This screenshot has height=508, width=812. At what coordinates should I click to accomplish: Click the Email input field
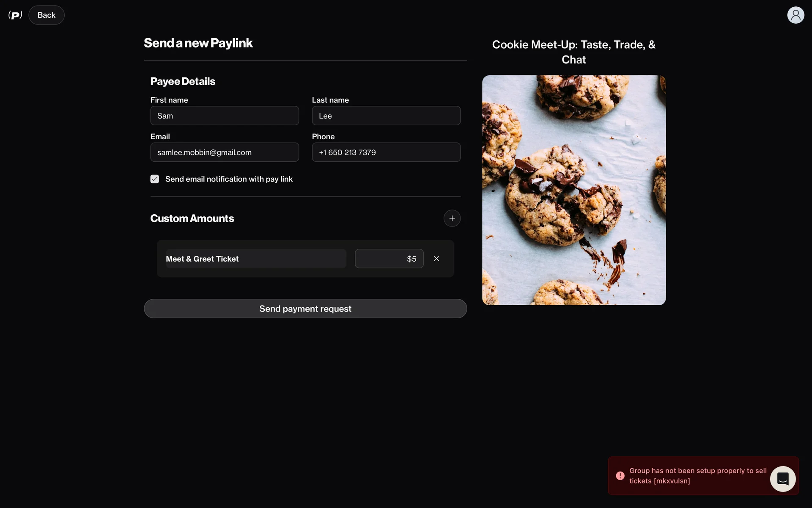[x=225, y=152]
